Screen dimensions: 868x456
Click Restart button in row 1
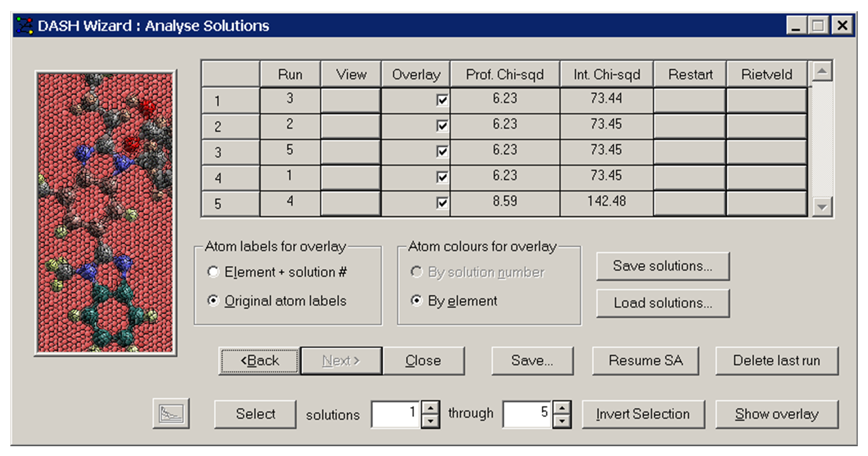pos(690,101)
